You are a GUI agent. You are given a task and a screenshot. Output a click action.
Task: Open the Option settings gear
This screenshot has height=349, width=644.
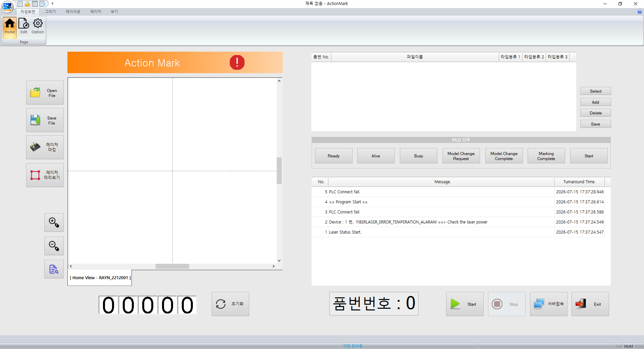(38, 28)
